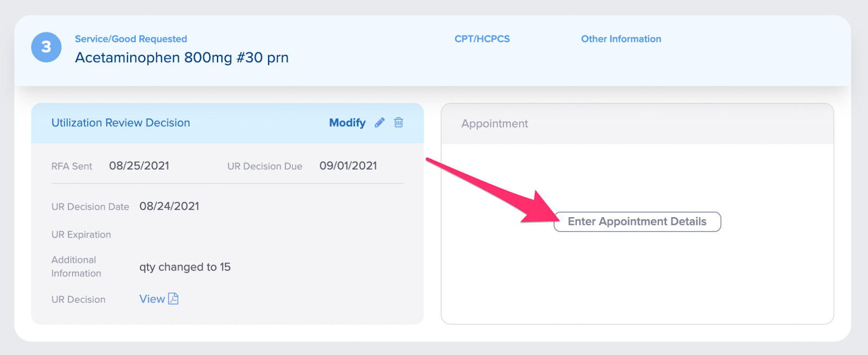Click the UR Decision Due date 09/01/2021
The image size is (868, 355).
point(348,166)
